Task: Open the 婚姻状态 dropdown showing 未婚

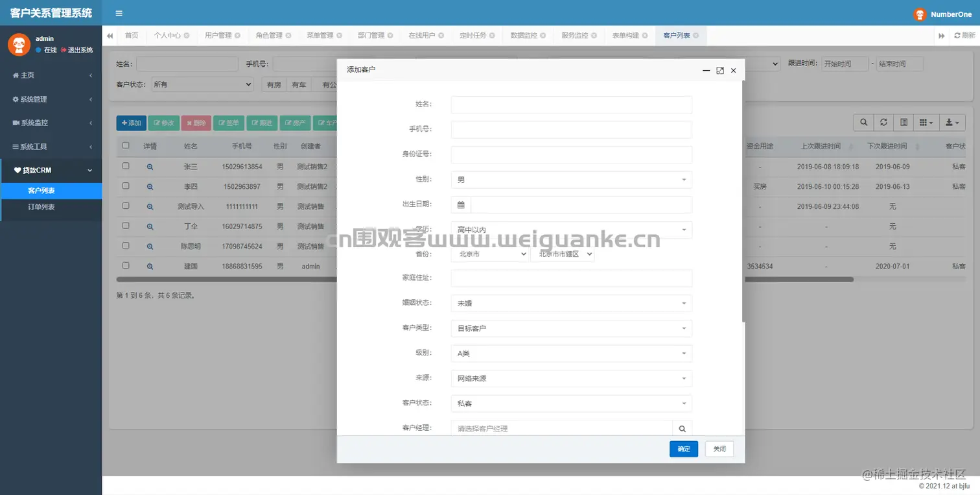Action: [x=572, y=303]
